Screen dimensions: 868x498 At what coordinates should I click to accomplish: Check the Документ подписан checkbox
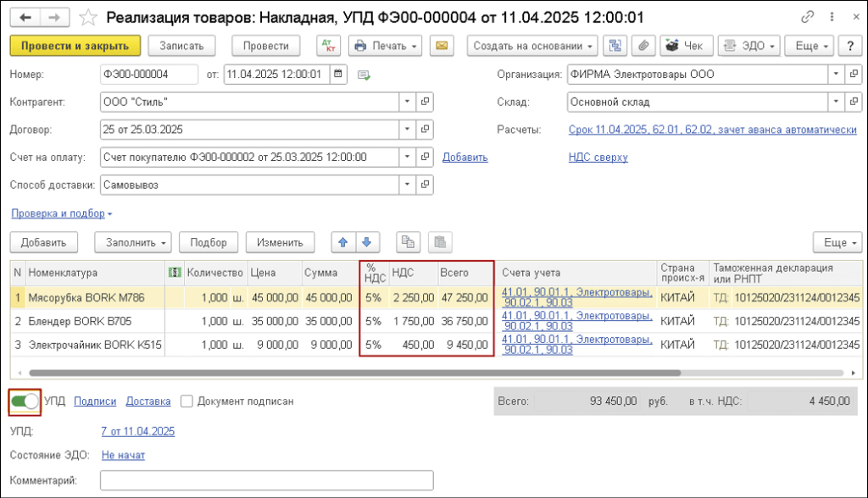[x=186, y=401]
